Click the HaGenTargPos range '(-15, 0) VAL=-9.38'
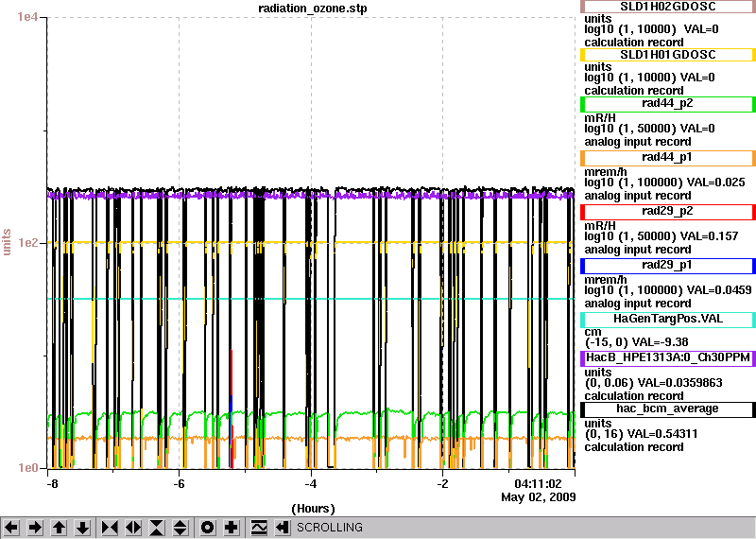 tap(636, 342)
